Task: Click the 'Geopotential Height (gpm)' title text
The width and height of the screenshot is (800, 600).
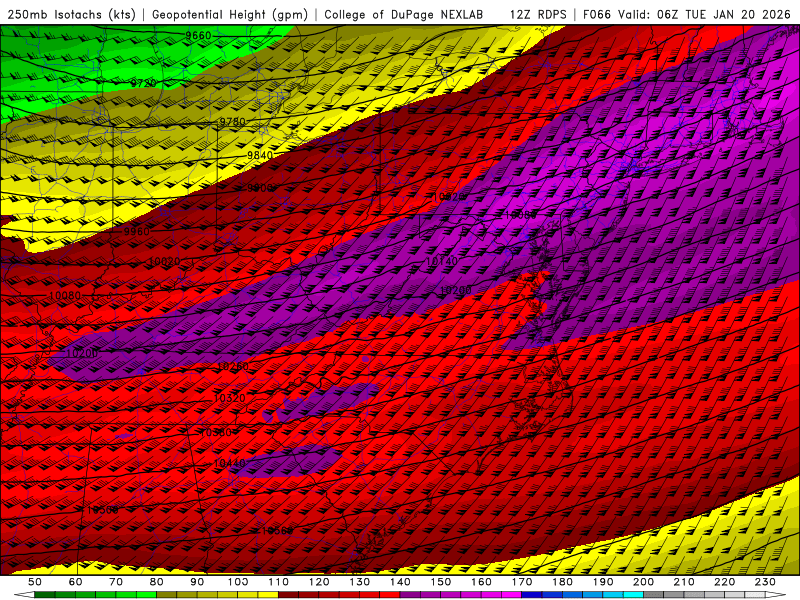Action: [230, 14]
